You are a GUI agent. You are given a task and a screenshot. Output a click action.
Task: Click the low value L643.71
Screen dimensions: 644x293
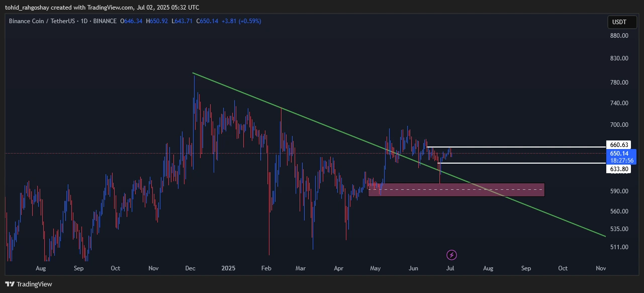pos(182,21)
